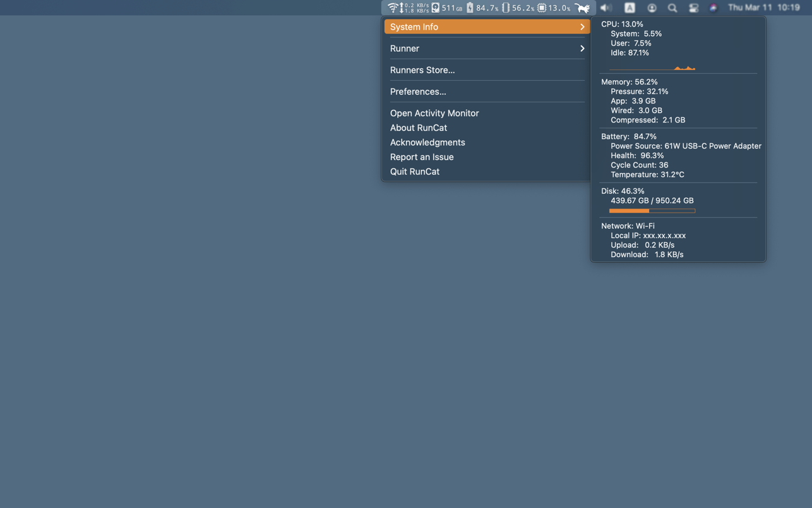Expand the System Info submenu chevron

point(582,27)
